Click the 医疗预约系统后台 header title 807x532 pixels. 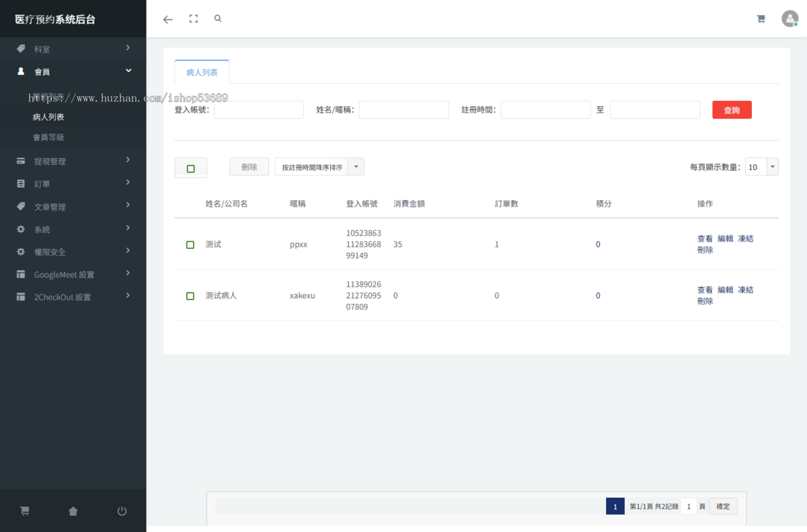coord(56,20)
